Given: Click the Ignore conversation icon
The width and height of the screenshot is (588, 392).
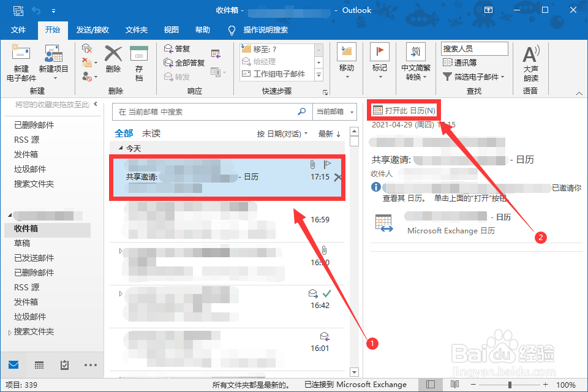Looking at the screenshot, I should click(x=87, y=48).
